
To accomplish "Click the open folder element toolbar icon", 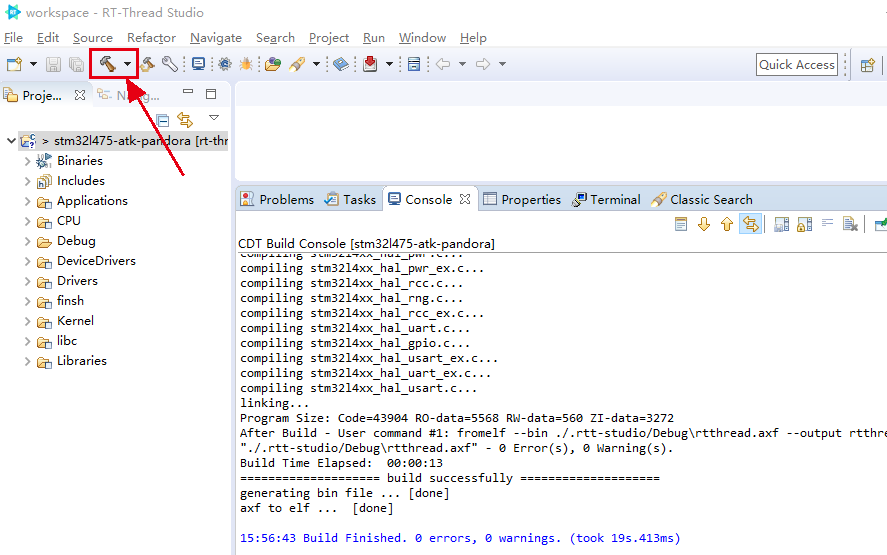I will 273,64.
